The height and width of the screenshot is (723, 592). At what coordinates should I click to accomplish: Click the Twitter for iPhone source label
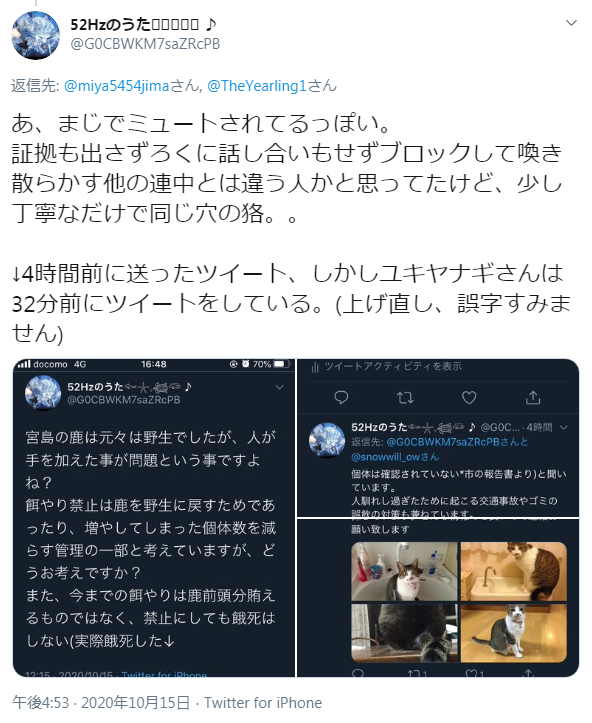[263, 703]
